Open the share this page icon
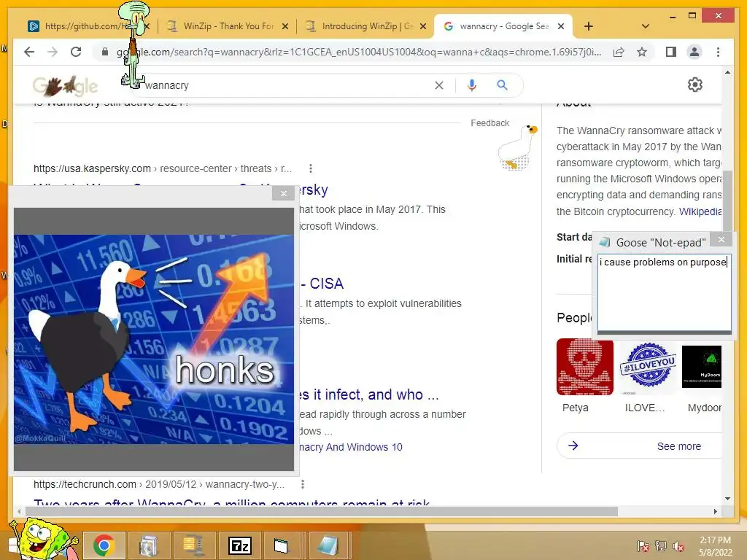Image resolution: width=747 pixels, height=560 pixels. pyautogui.click(x=619, y=52)
